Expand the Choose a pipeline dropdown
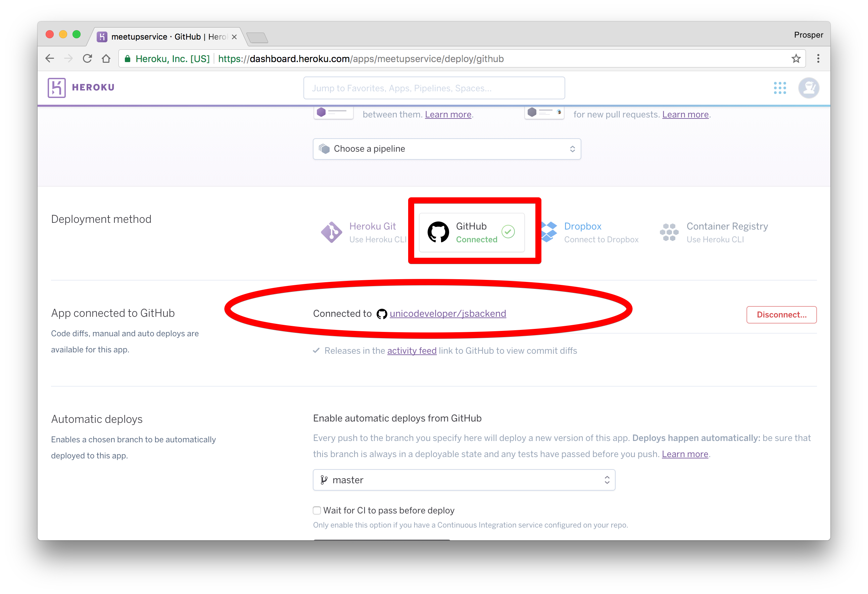Image resolution: width=868 pixels, height=594 pixels. [x=447, y=149]
